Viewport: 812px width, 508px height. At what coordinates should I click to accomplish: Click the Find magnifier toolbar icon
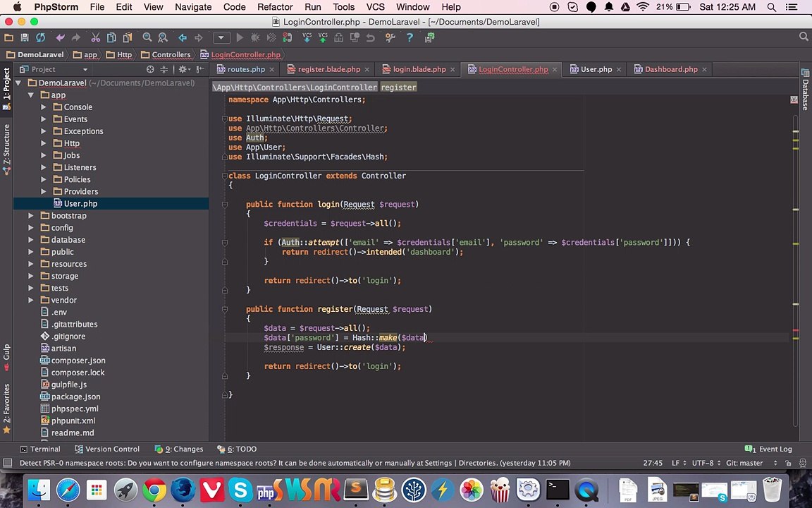coord(147,37)
